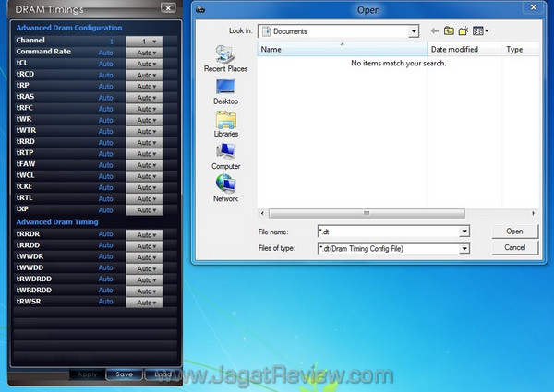This screenshot has height=392, width=554.
Task: Open the tCKE Auto dropdown
Action: coord(144,188)
